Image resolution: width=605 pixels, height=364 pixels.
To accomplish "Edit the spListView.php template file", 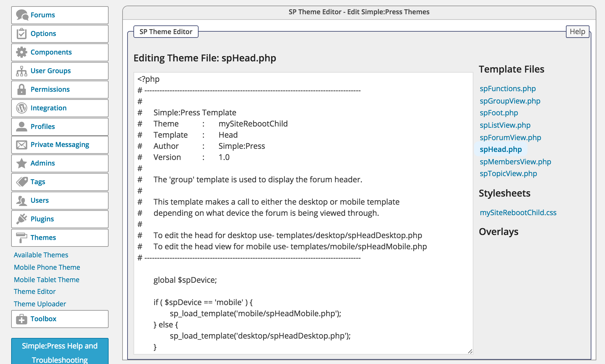I will (x=505, y=125).
